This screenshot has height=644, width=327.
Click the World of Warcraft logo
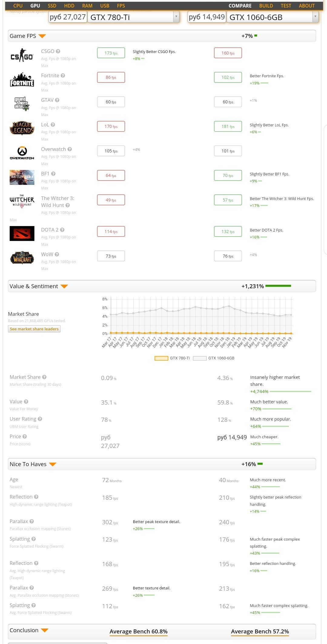pyautogui.click(x=22, y=258)
